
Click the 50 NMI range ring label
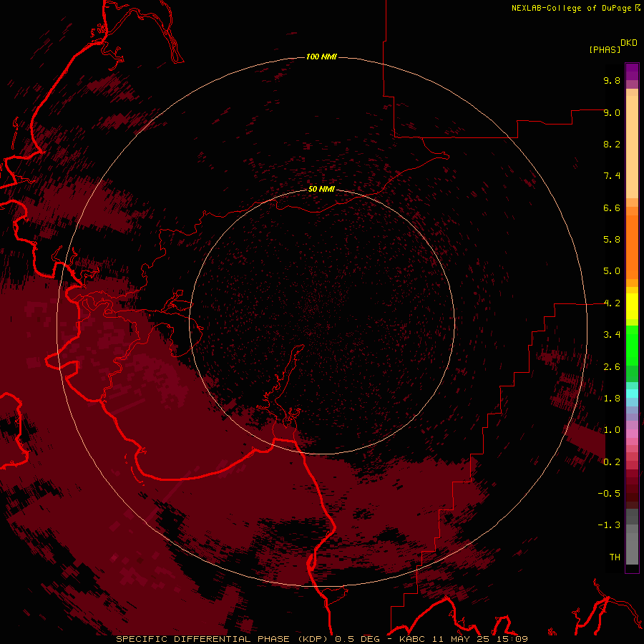(321, 189)
